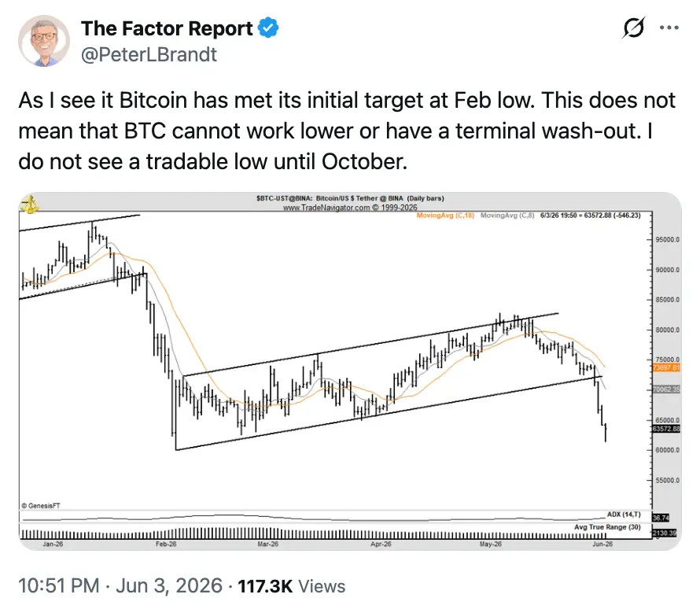Click the Feb-26 date axis label
Screen dimensions: 700x609
click(166, 544)
